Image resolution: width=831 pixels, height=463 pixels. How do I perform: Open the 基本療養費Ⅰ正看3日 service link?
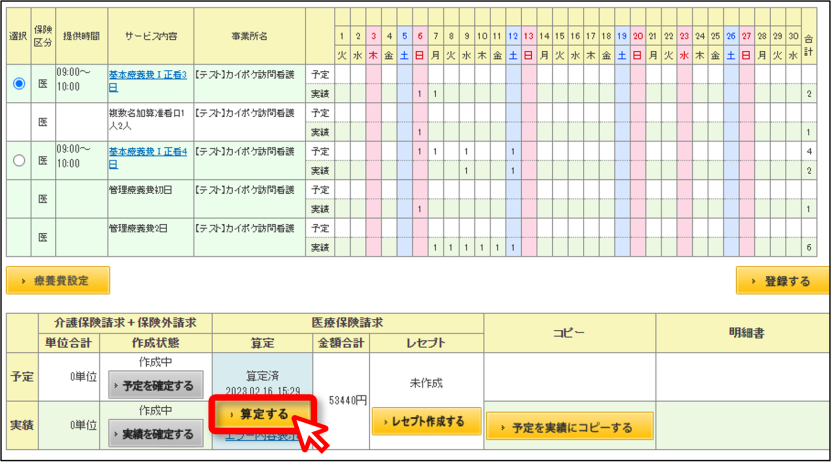147,81
